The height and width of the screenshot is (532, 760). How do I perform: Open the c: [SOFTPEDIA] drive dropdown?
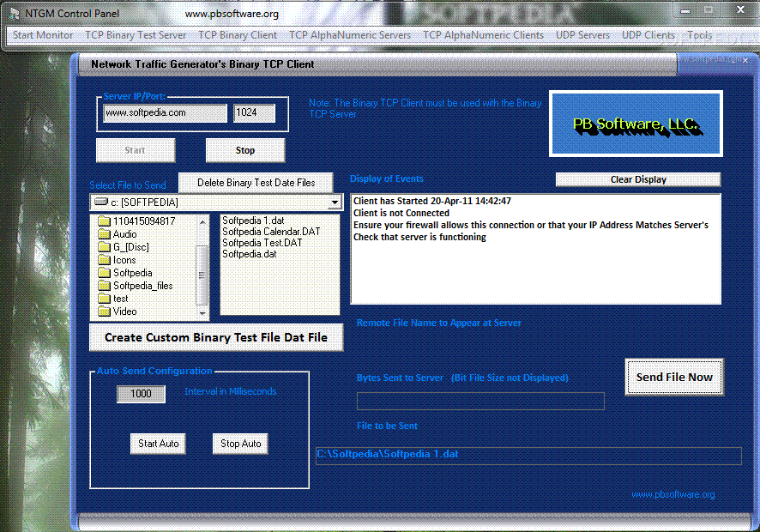(335, 203)
